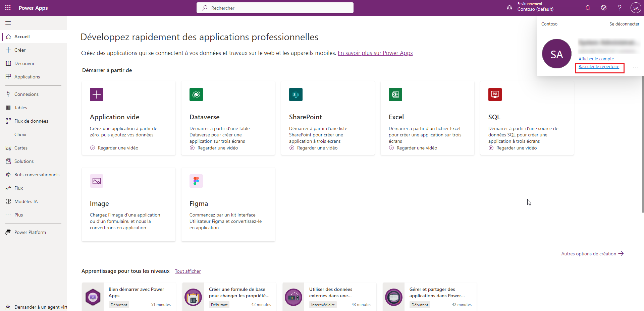Image resolution: width=644 pixels, height=311 pixels.
Task: Click the Image card icon
Action: [97, 181]
